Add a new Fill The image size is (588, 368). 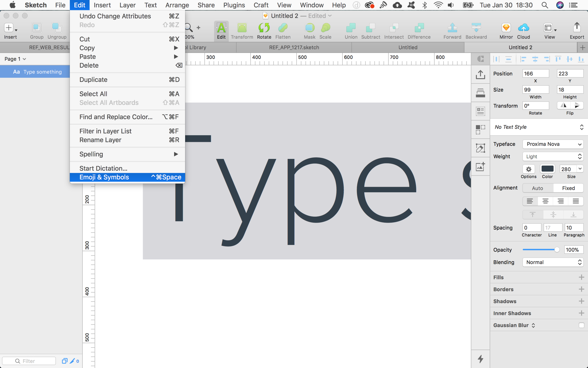click(x=581, y=277)
